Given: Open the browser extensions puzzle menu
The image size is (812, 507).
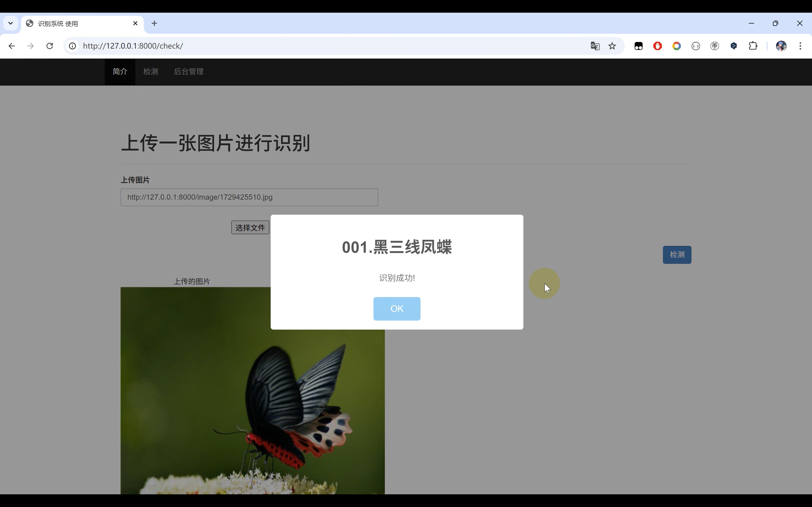Looking at the screenshot, I should 753,46.
